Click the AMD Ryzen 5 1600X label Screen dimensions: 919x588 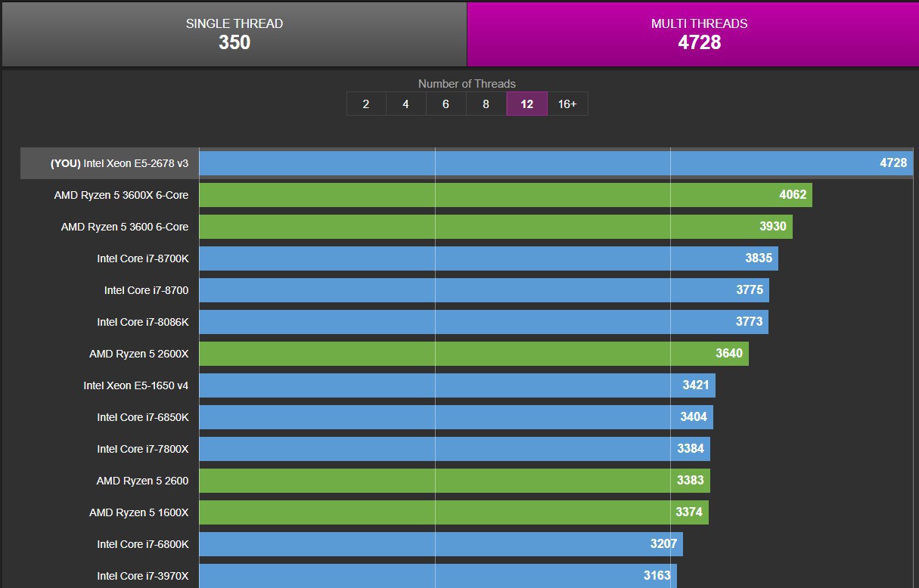pos(139,512)
